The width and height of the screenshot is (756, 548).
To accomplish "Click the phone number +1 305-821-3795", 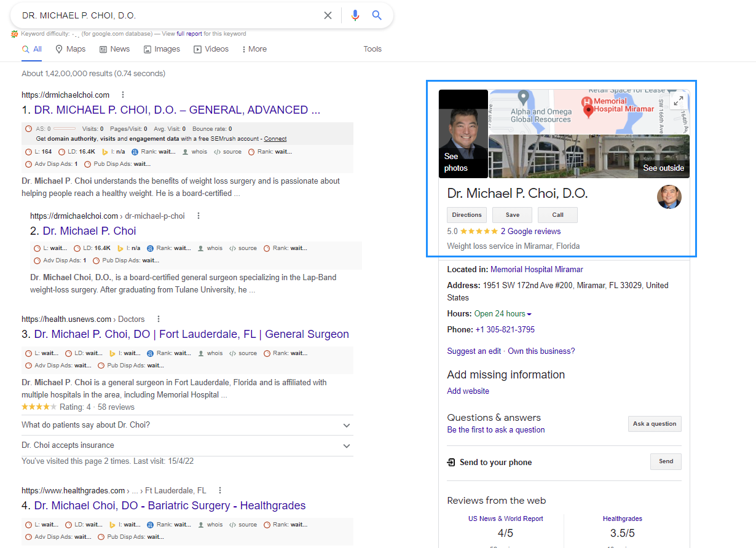I will point(505,330).
